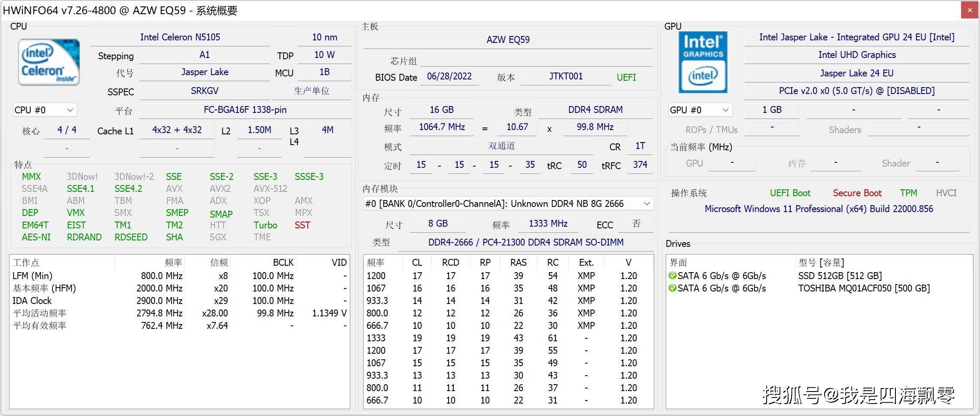This screenshot has width=980, height=416.
Task: Click the 8 GB module size
Action: 438,224
